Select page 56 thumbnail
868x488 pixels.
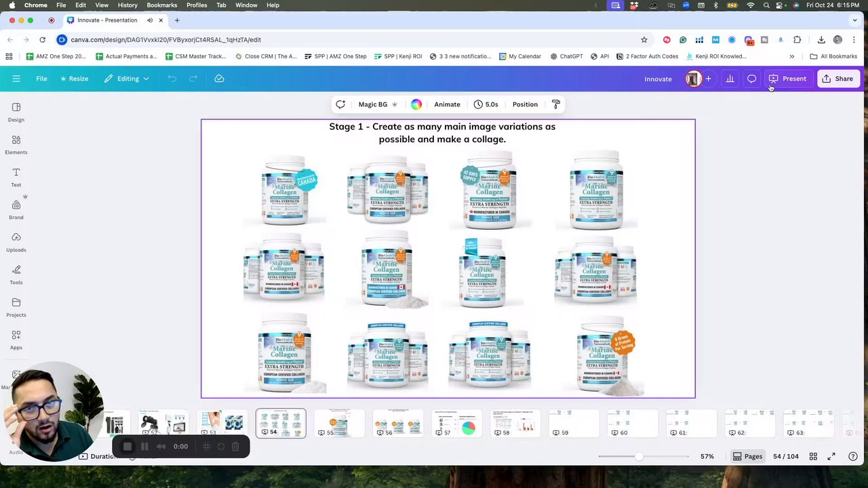398,424
